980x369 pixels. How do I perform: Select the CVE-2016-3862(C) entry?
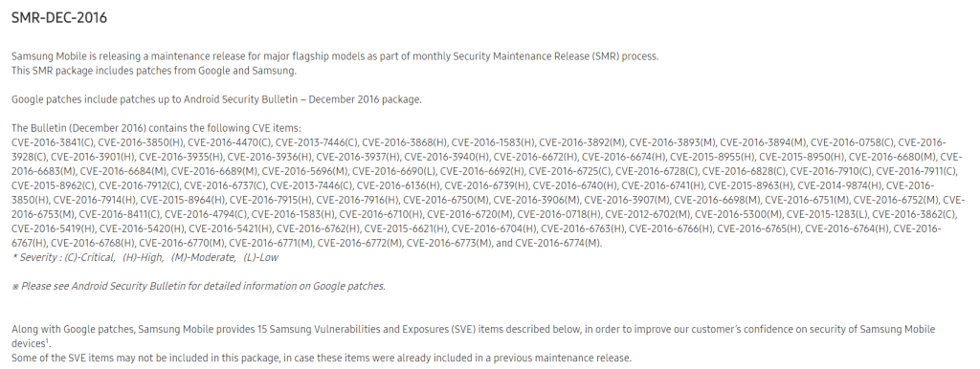click(x=914, y=214)
